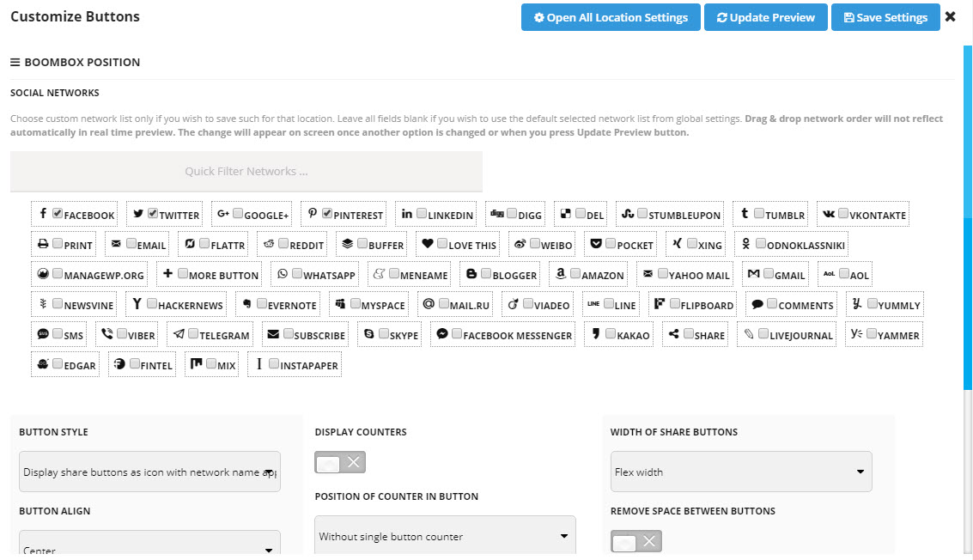Click the Pinterest logo icon
The height and width of the screenshot is (560, 973).
pyautogui.click(x=312, y=214)
